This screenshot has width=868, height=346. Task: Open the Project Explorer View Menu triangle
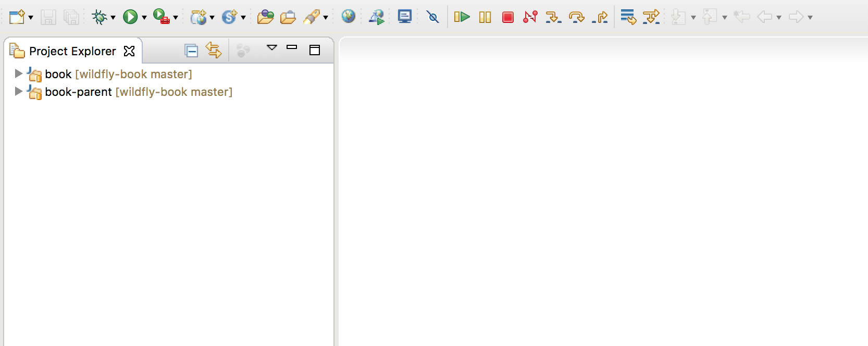pyautogui.click(x=271, y=47)
